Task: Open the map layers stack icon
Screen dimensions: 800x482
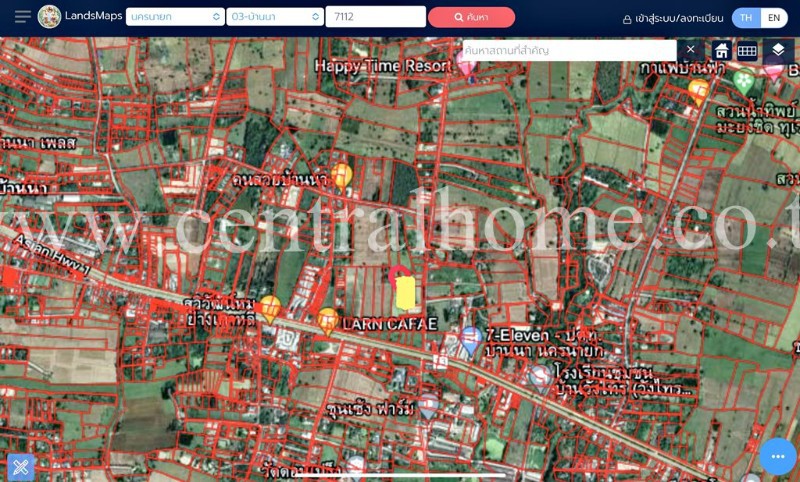Action: click(778, 50)
